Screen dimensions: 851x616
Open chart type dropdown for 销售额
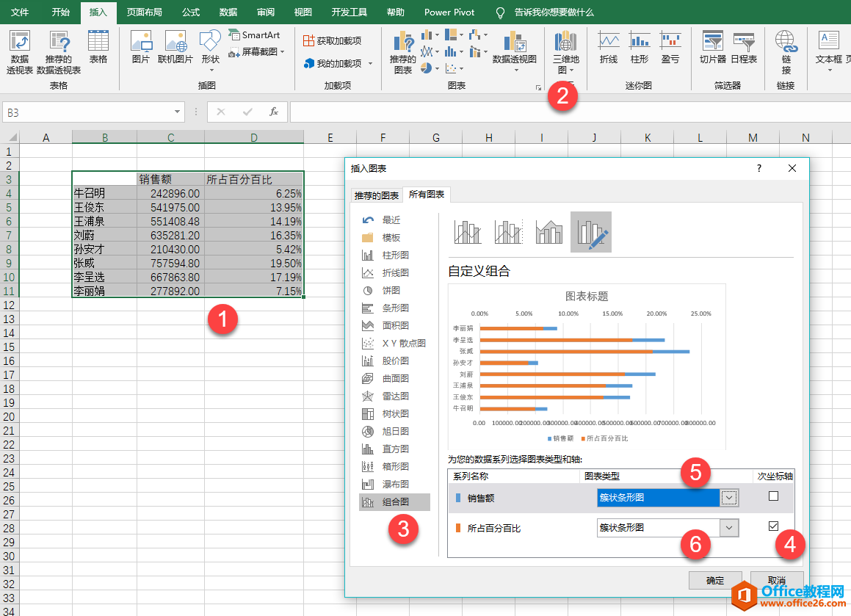(729, 498)
